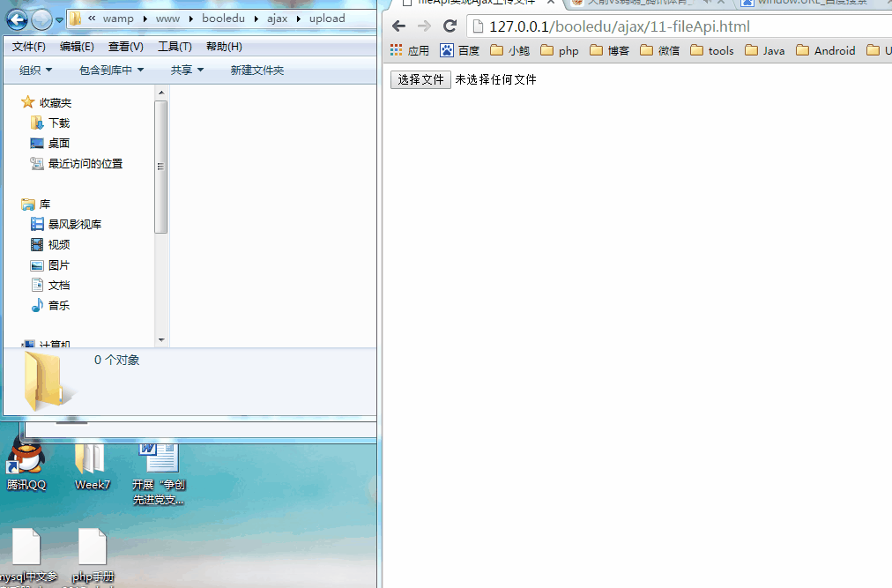892x588 pixels.
Task: Open 桌面 in navigation pane
Action: coord(50,144)
